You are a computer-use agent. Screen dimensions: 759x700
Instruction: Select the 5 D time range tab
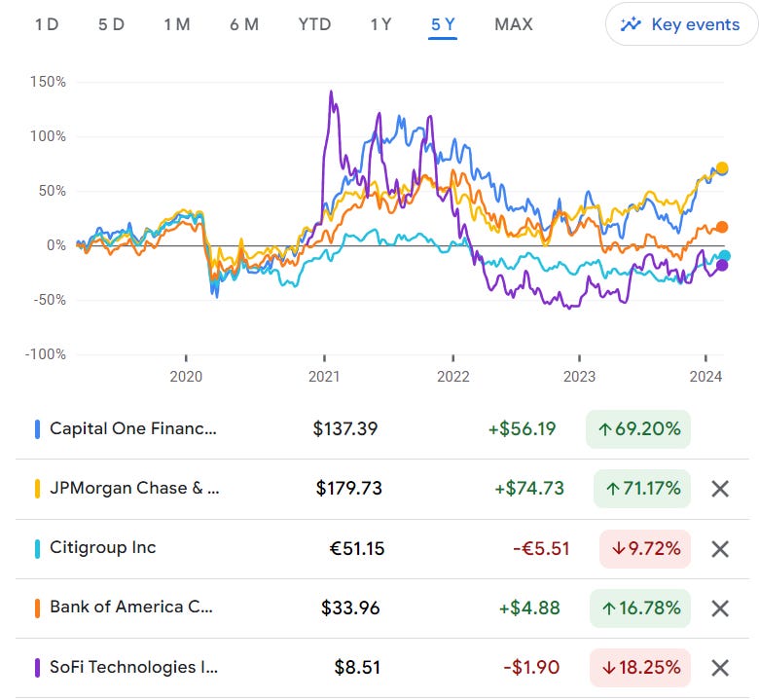tap(111, 24)
